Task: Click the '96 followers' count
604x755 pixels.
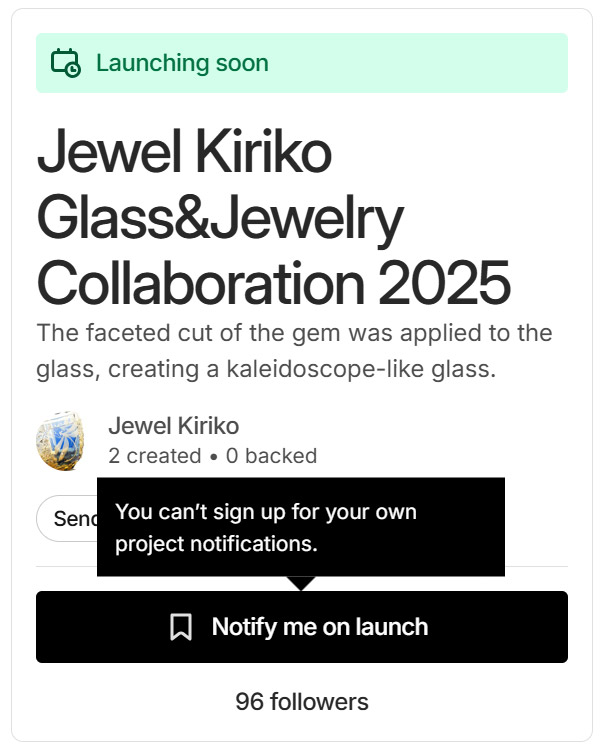Action: click(x=302, y=702)
